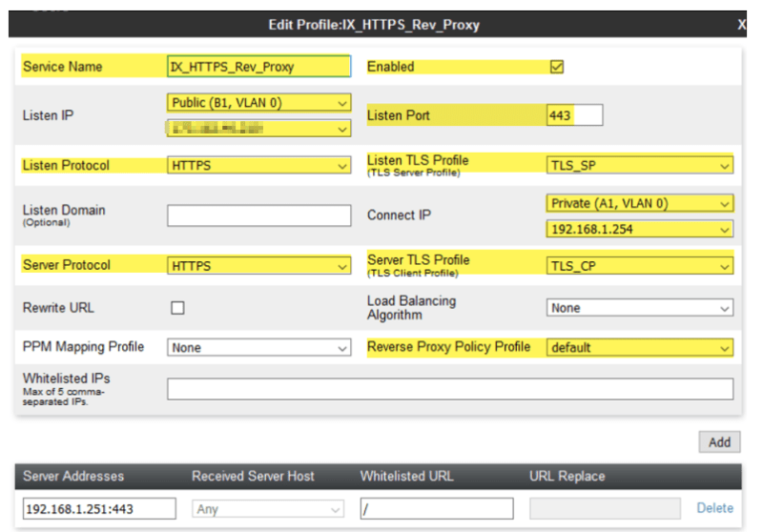
Task: Open the Listen IP interface dropdown Public (B1, VLAN 0)
Action: 258,103
